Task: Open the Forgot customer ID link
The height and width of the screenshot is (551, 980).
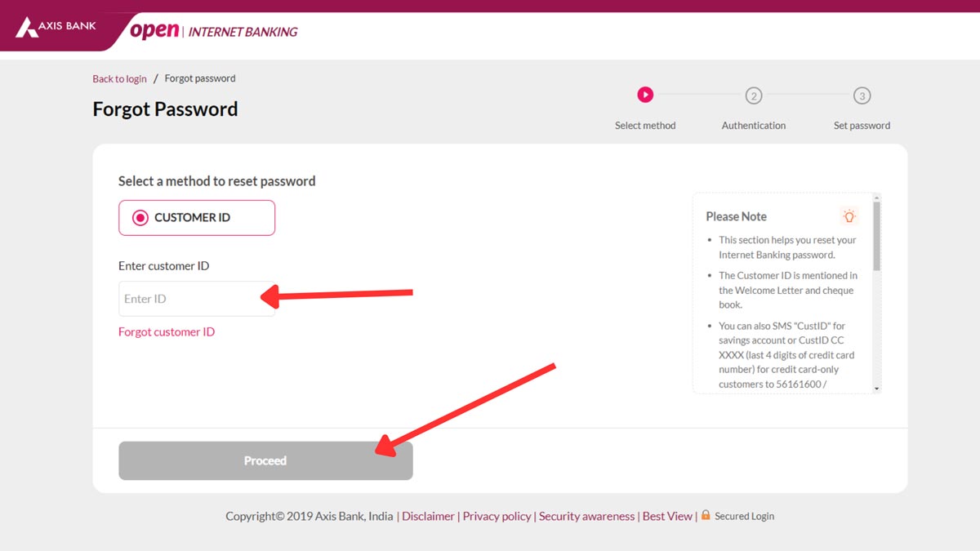Action: point(167,331)
